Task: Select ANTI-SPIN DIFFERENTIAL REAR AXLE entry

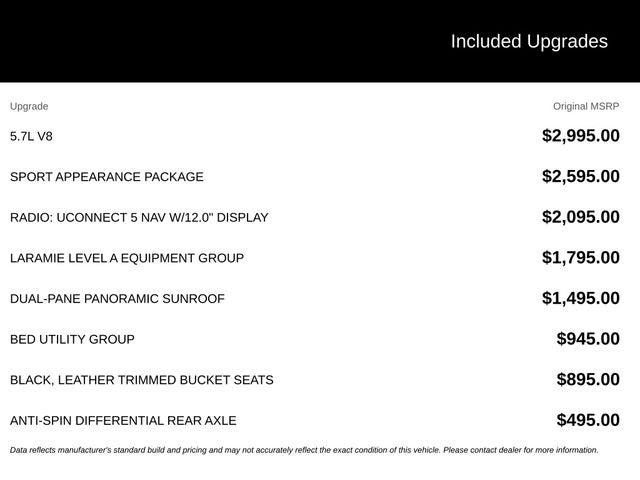Action: tap(123, 420)
